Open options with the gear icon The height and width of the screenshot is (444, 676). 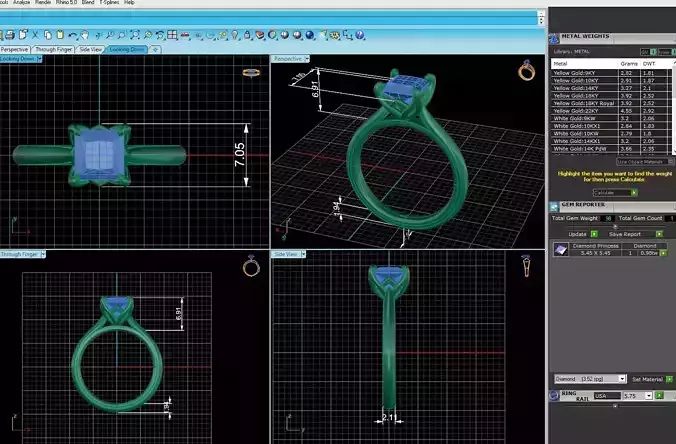[x=335, y=35]
